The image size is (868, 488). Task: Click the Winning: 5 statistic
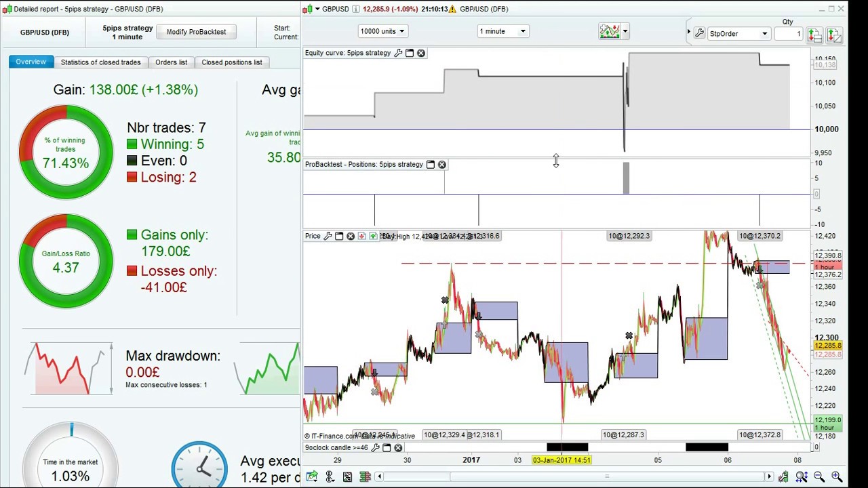pyautogui.click(x=165, y=144)
